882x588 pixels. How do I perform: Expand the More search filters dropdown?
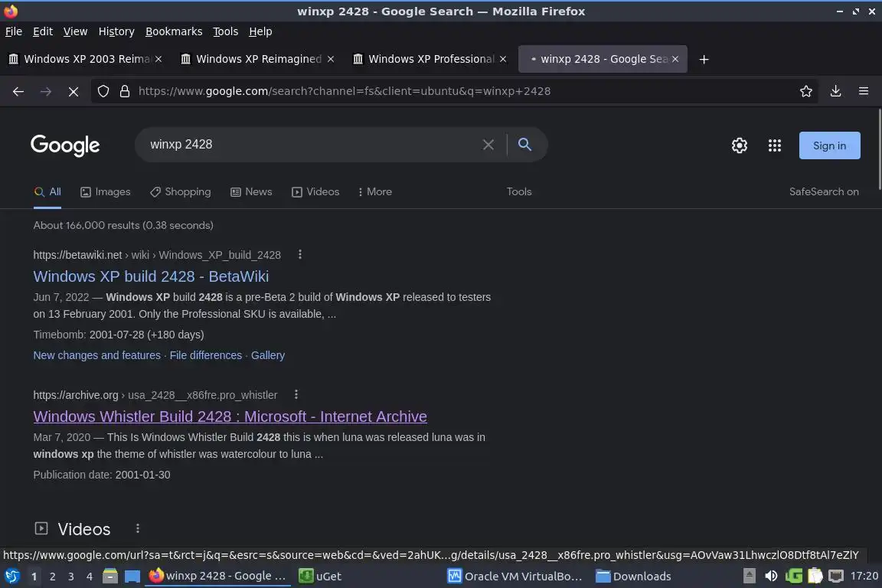[374, 192]
